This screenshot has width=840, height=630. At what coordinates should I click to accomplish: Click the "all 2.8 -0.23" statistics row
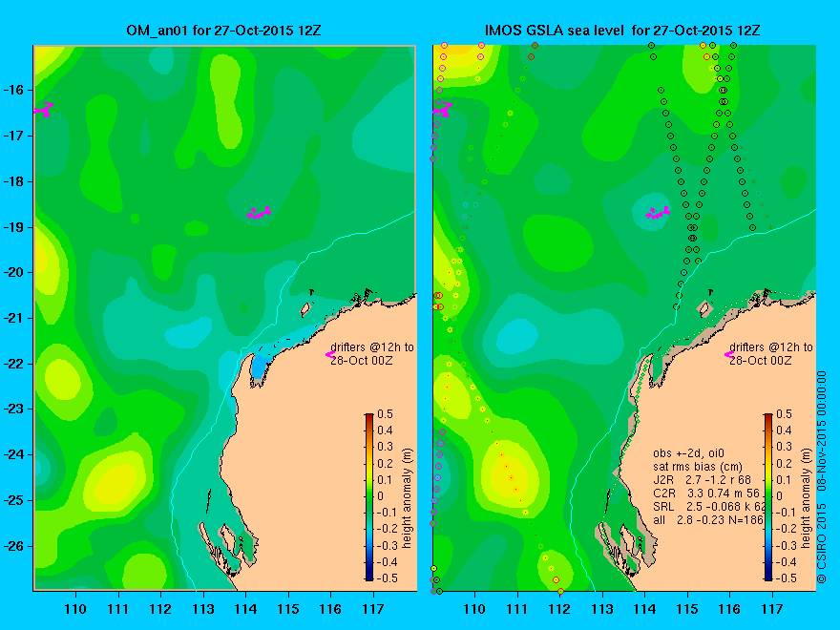pyautogui.click(x=708, y=519)
